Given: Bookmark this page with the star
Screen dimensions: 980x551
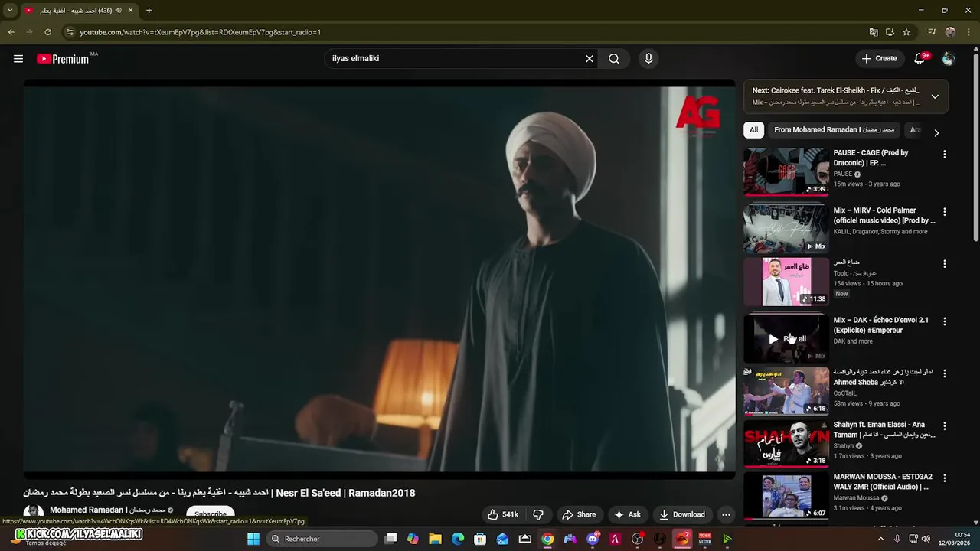Looking at the screenshot, I should tap(906, 32).
